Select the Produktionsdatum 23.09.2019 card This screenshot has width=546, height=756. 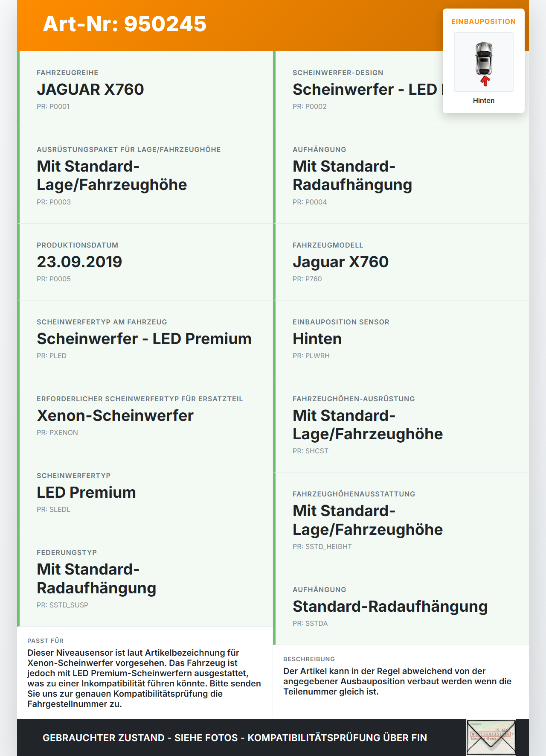tap(145, 262)
